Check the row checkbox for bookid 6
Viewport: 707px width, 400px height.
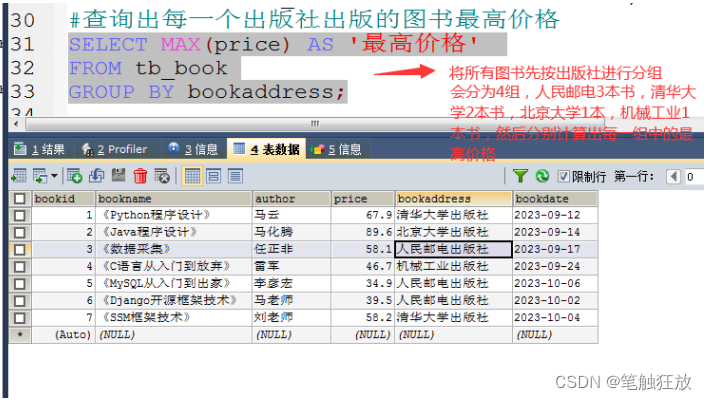(x=19, y=301)
